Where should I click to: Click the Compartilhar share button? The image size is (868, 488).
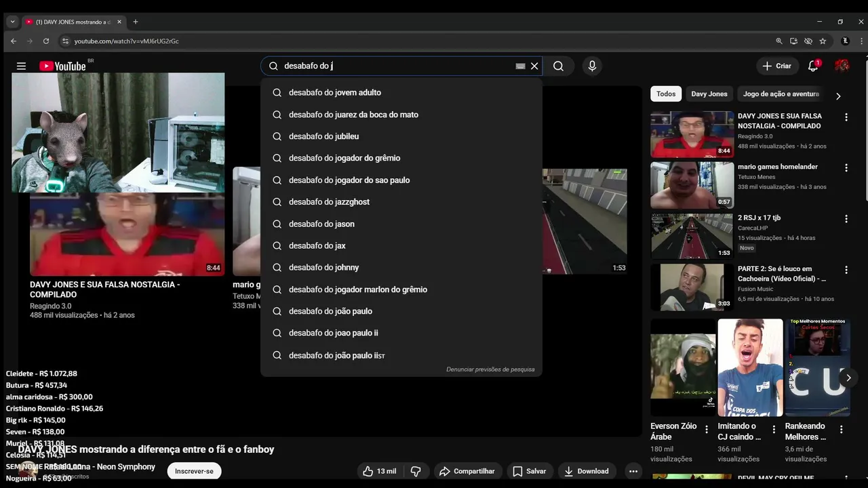tap(467, 471)
